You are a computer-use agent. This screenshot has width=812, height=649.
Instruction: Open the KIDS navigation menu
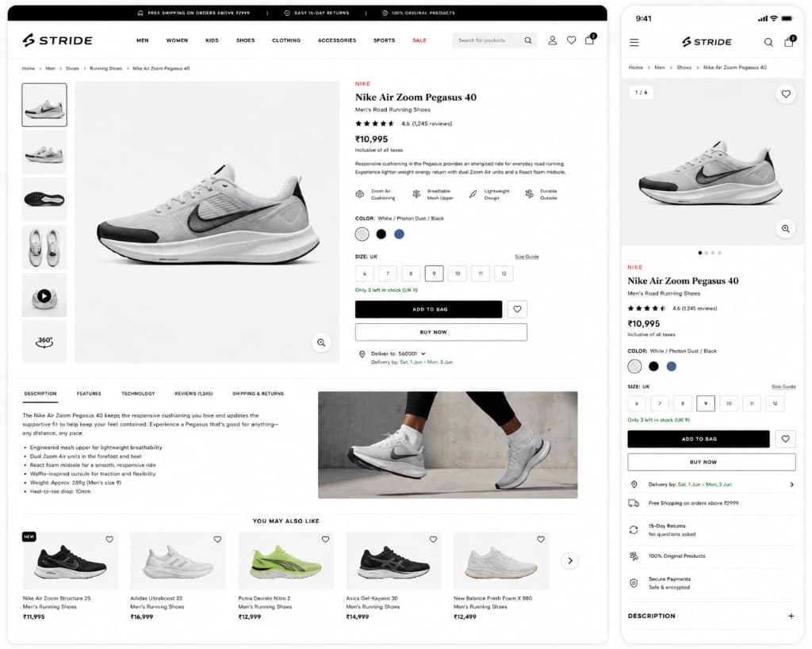212,40
